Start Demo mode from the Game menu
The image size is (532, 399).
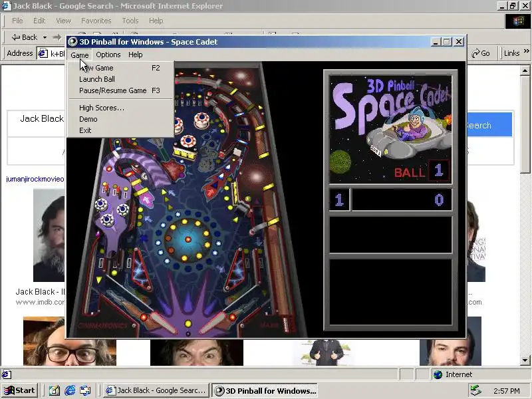(x=121, y=119)
